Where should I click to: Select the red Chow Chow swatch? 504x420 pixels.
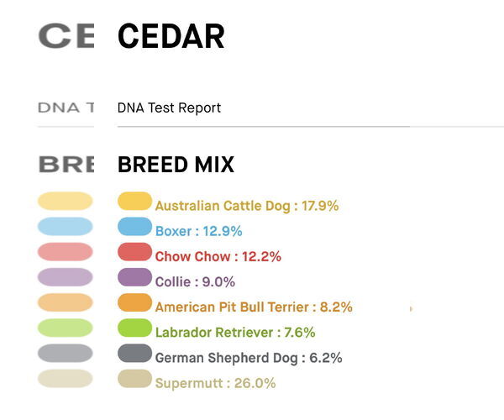tap(134, 253)
